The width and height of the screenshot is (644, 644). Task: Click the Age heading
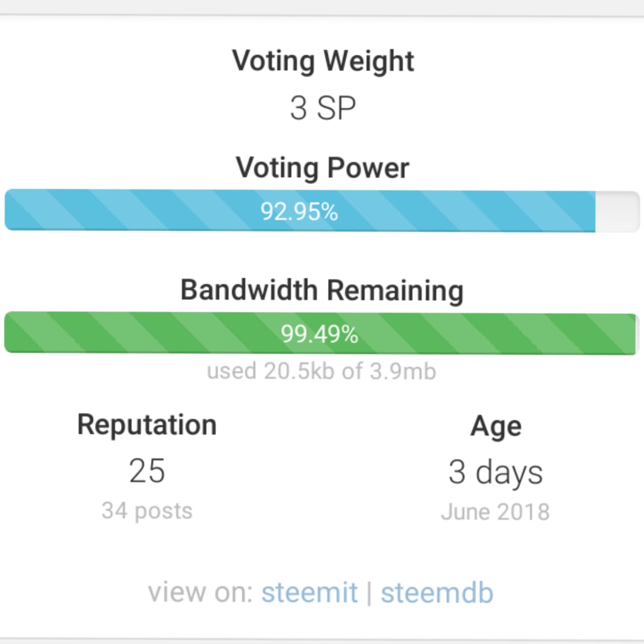(x=496, y=427)
